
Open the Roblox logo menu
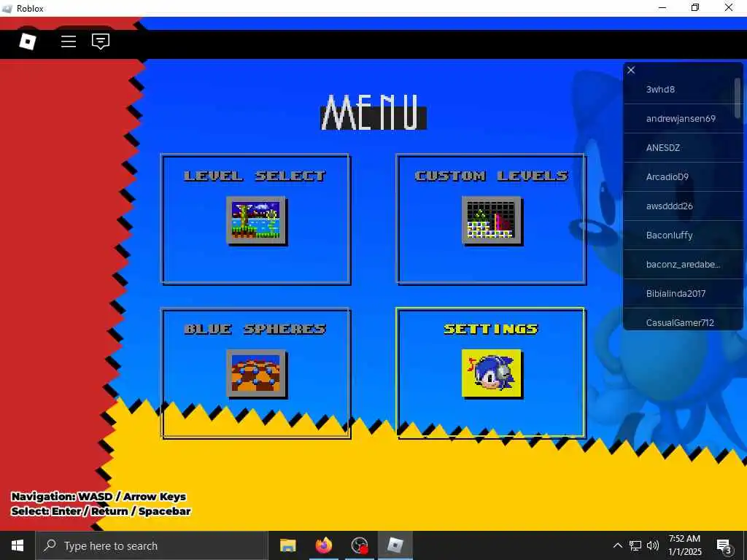tap(28, 42)
